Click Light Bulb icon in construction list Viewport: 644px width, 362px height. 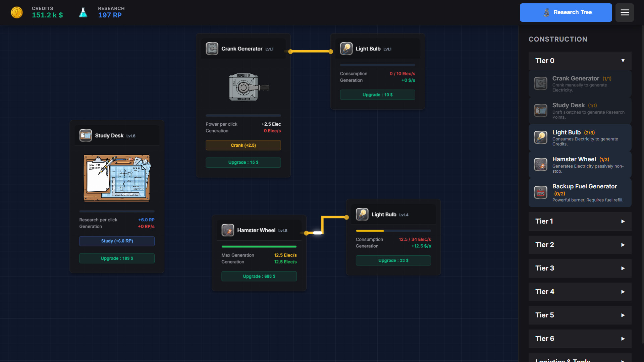click(x=541, y=137)
